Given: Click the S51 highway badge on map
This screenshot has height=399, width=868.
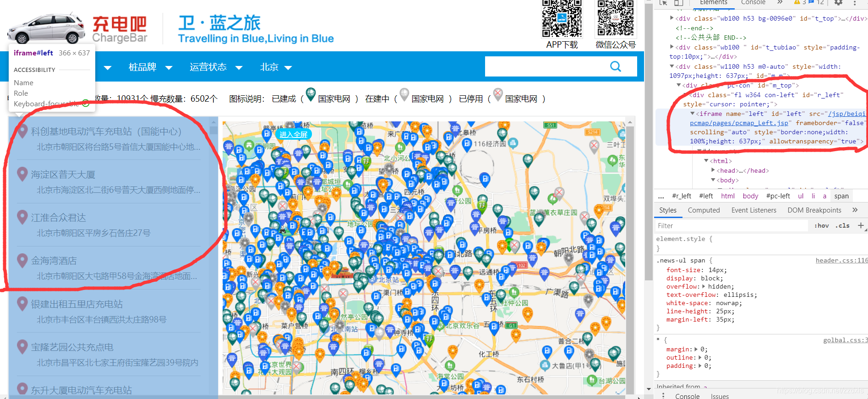Looking at the screenshot, I should [x=550, y=125].
